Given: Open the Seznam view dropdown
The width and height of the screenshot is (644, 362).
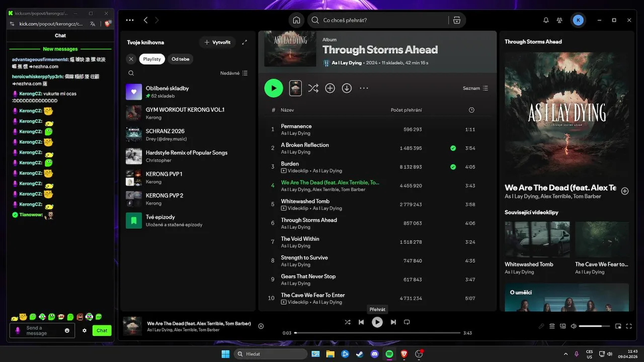Looking at the screenshot, I should pyautogui.click(x=475, y=88).
